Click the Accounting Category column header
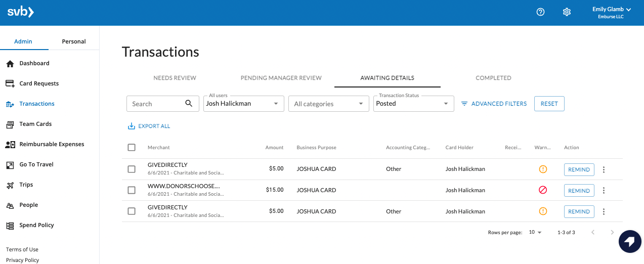The image size is (644, 264). click(x=408, y=148)
